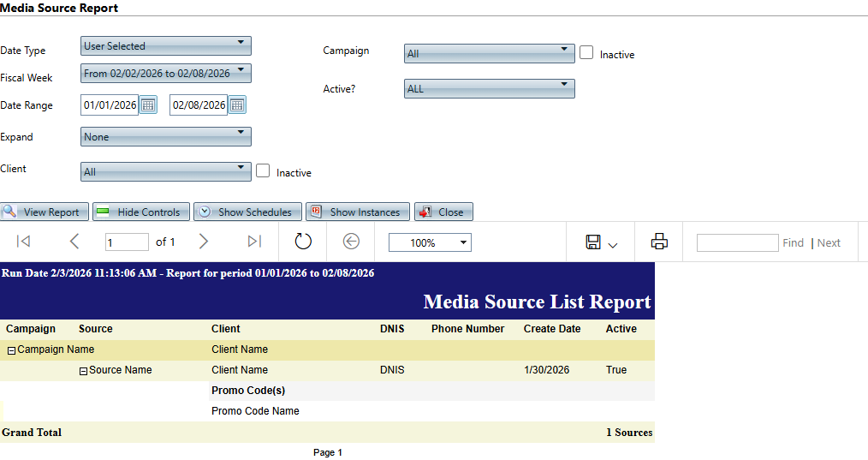The width and height of the screenshot is (868, 460).
Task: Go to previous report page
Action: coord(74,242)
